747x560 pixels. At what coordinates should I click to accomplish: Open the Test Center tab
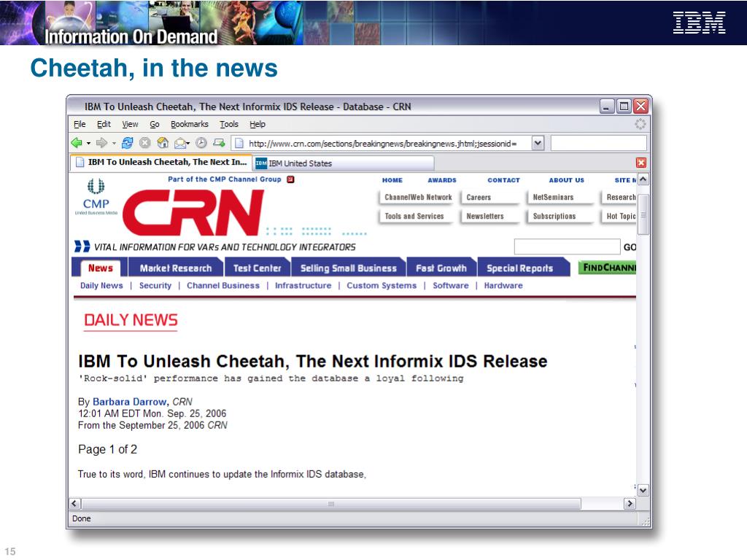click(x=258, y=268)
